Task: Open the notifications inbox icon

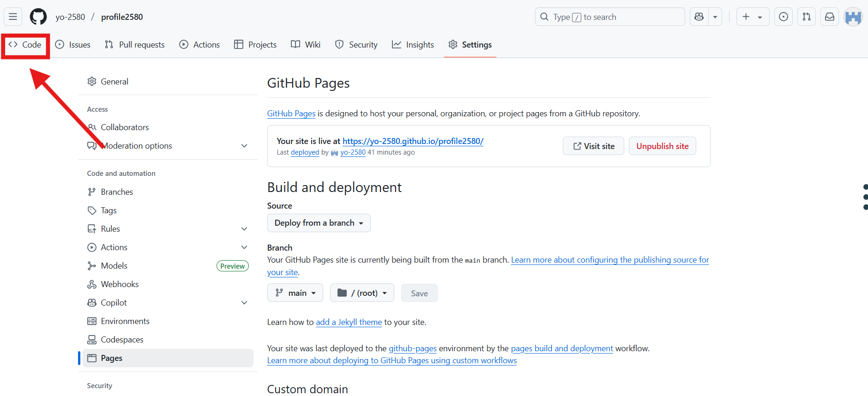Action: click(830, 17)
